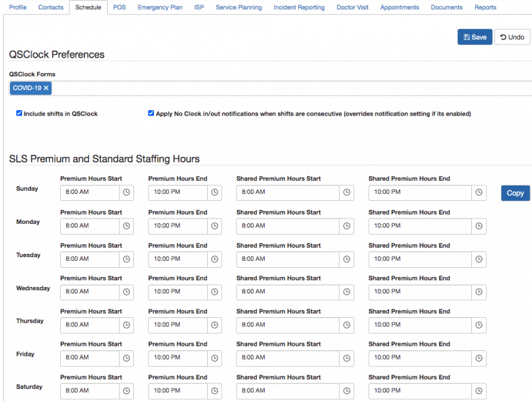Save the schedule preferences
The image size is (532, 401).
(x=474, y=37)
